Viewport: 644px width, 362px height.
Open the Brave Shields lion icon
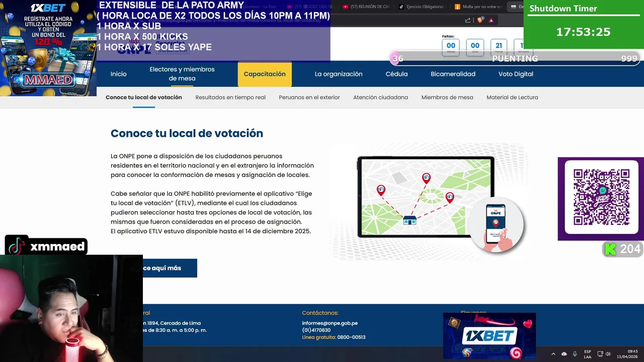[480, 20]
